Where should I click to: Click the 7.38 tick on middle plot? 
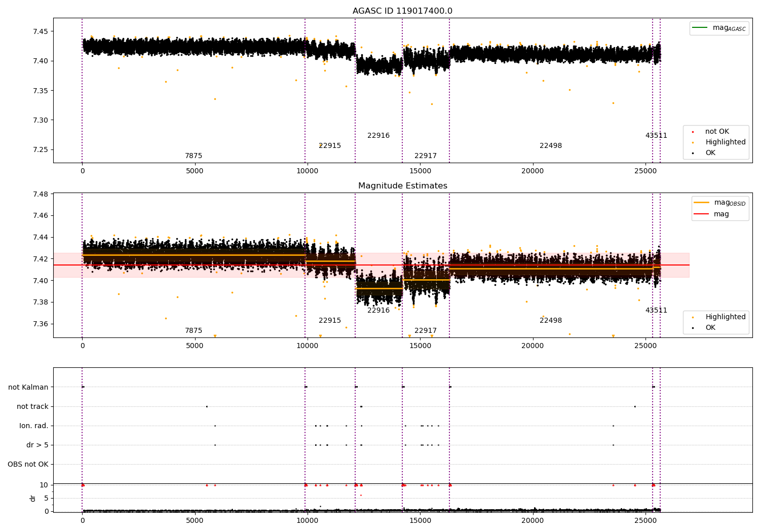[41, 302]
